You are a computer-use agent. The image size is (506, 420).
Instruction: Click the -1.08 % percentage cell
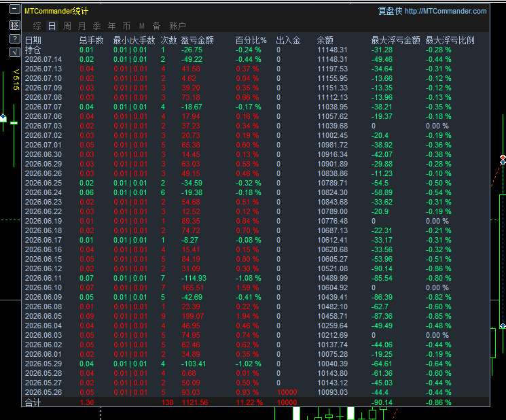pos(248,278)
